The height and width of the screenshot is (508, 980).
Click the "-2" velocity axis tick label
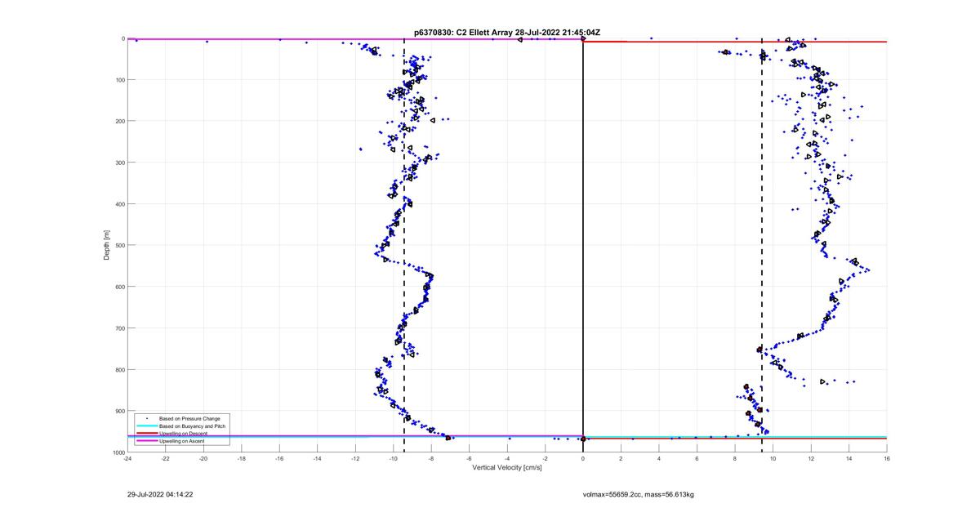click(546, 459)
